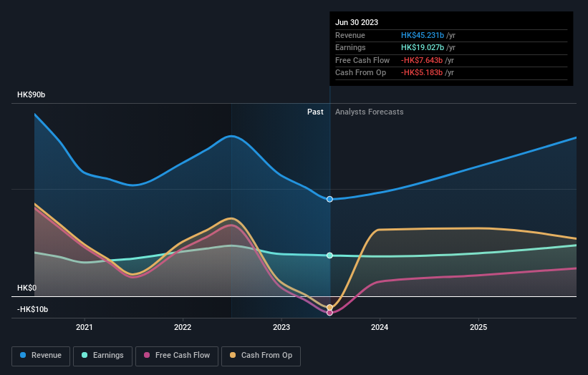Screen dimensions: 588x375
Task: Click the HK$45.231b revenue value
Action: click(x=423, y=35)
